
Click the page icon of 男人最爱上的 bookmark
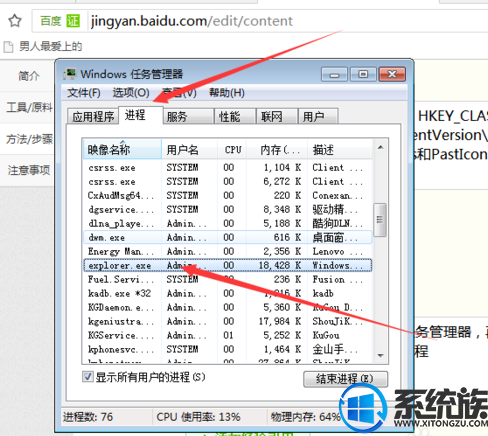tap(8, 47)
